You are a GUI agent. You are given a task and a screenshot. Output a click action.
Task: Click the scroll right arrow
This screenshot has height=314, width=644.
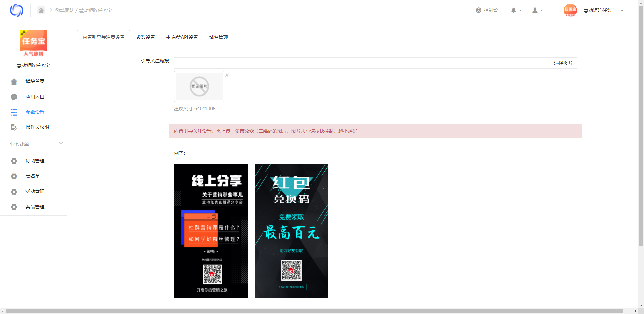(x=635, y=311)
